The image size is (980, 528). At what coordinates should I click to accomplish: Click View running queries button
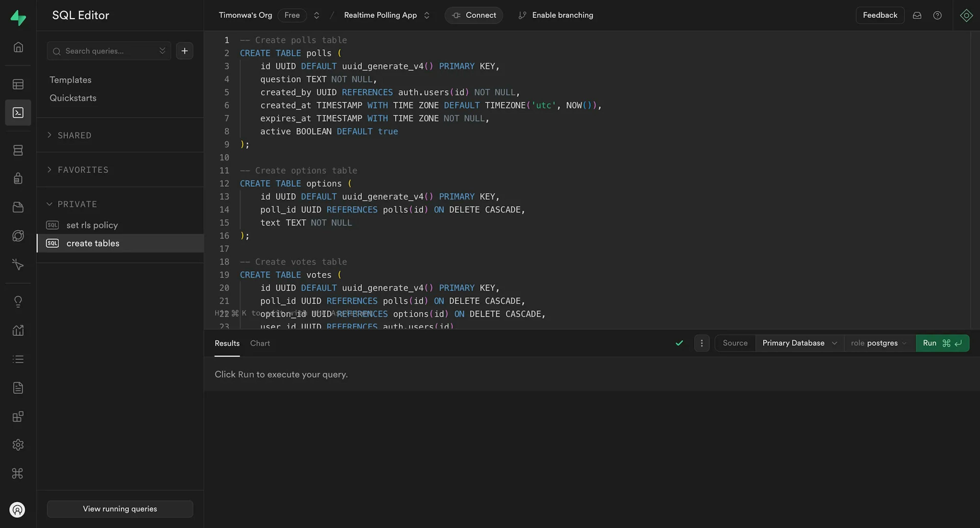(x=120, y=509)
